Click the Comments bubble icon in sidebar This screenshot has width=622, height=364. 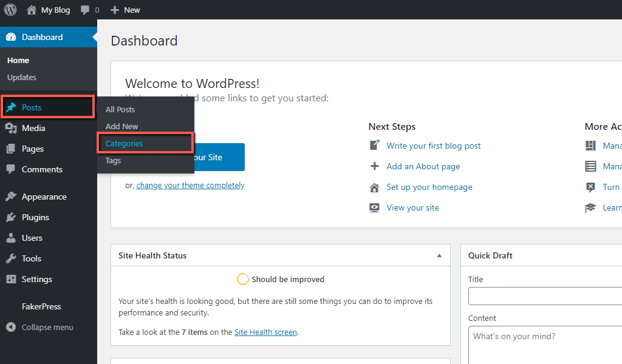pos(11,169)
